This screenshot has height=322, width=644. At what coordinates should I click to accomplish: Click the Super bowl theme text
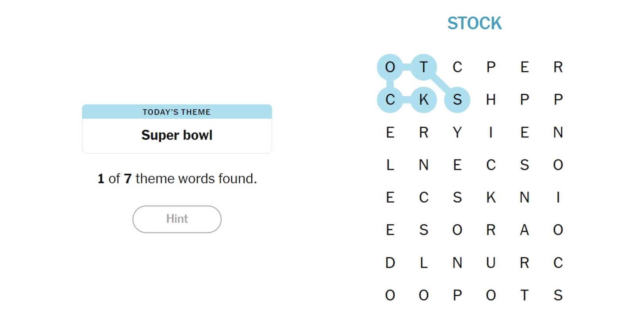pyautogui.click(x=177, y=135)
